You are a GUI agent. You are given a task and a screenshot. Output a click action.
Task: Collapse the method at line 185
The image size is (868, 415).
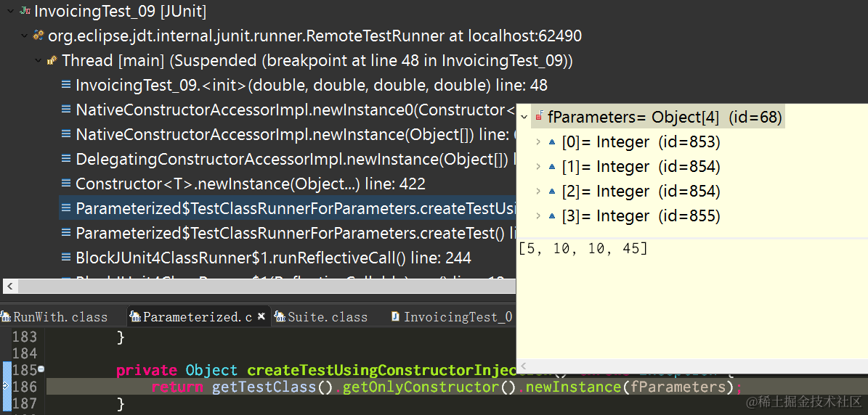point(41,369)
